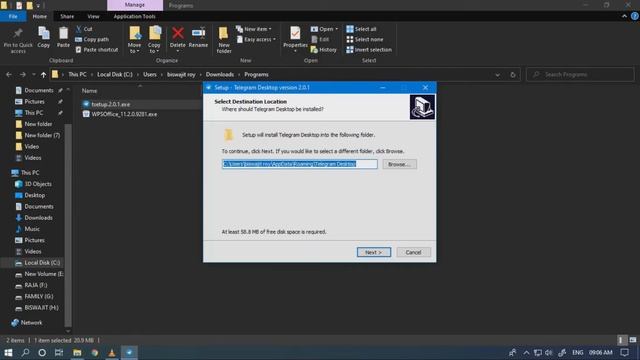Go up one folder level arrow
Screen dimensions: 640x360
43,75
